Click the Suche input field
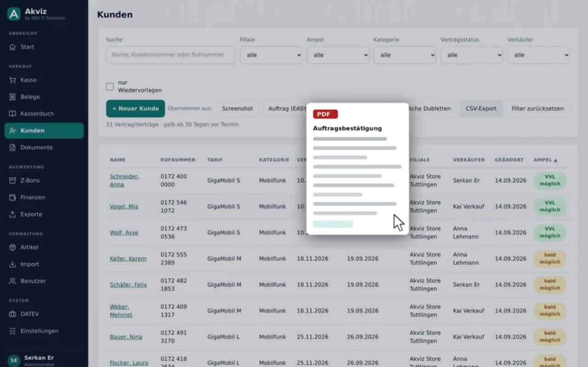This screenshot has width=588, height=367. coord(171,55)
